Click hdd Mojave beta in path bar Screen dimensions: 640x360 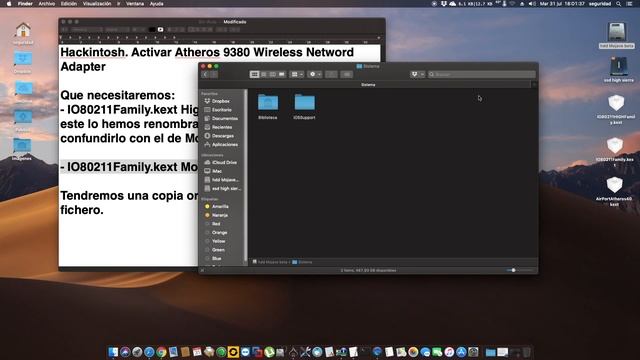[x=270, y=262]
